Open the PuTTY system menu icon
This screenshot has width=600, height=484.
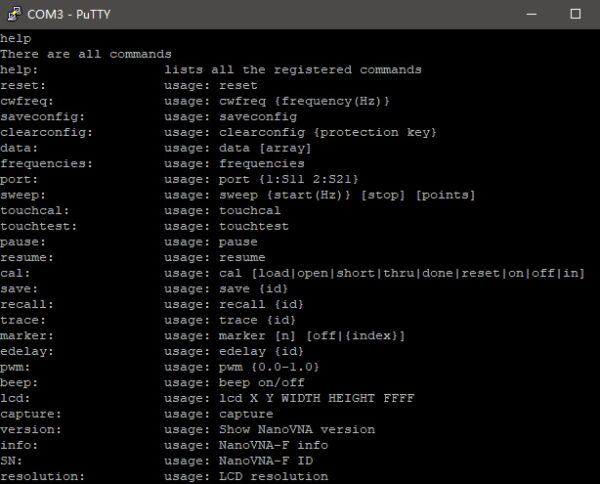pos(14,14)
